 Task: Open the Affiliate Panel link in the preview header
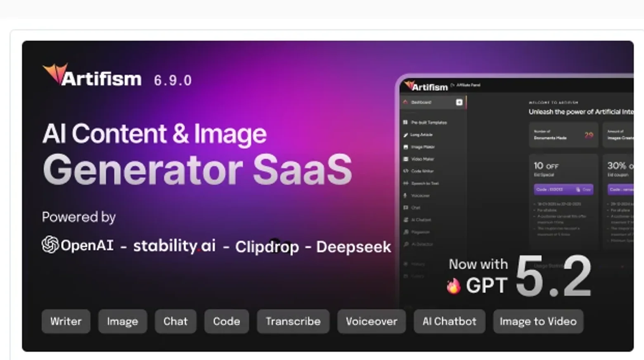[468, 85]
